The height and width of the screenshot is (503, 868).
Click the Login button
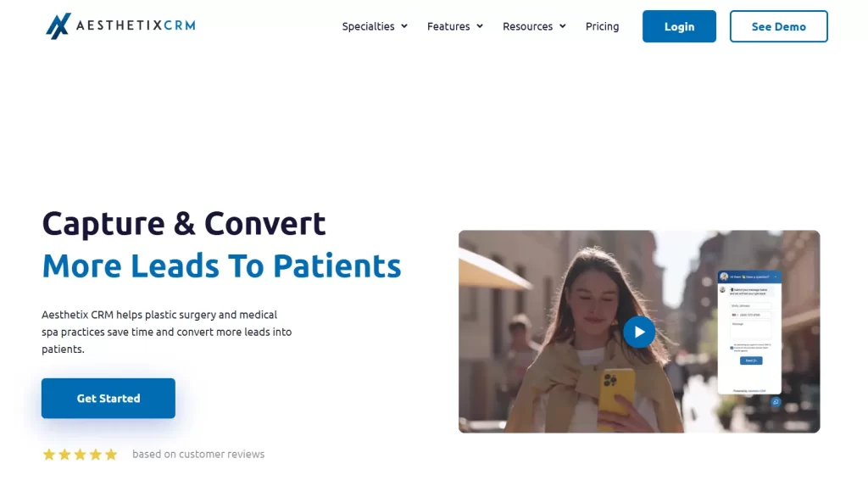(x=679, y=26)
